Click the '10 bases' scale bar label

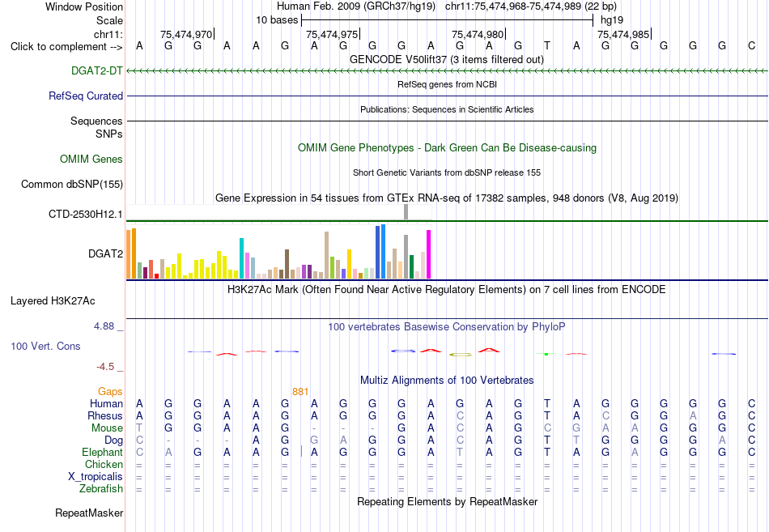pos(277,20)
